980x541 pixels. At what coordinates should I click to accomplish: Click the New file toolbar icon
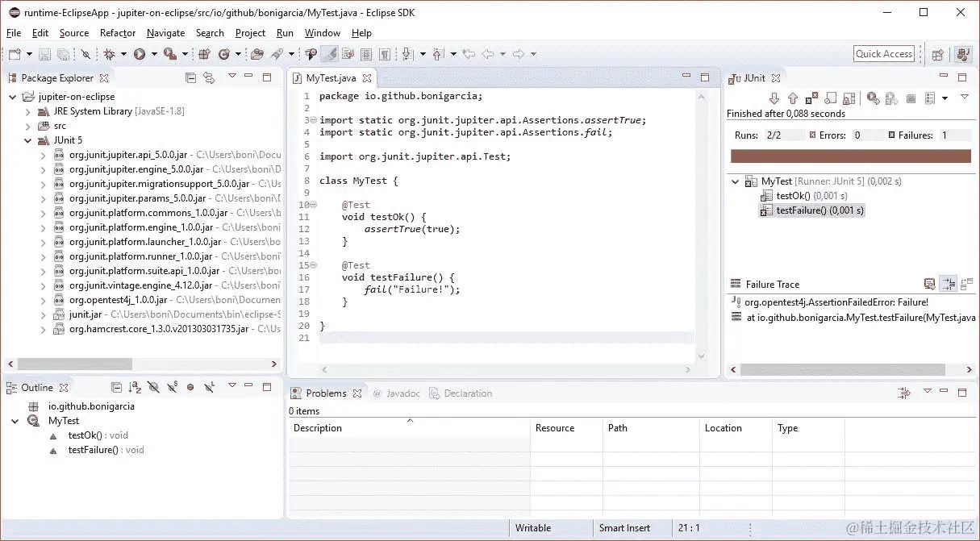coord(15,54)
